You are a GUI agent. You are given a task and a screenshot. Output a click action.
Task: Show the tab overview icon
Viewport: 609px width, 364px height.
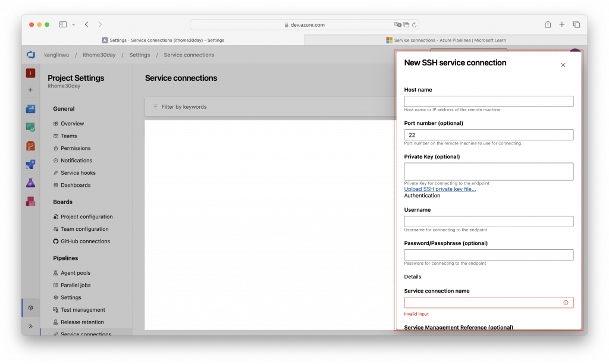click(x=576, y=24)
